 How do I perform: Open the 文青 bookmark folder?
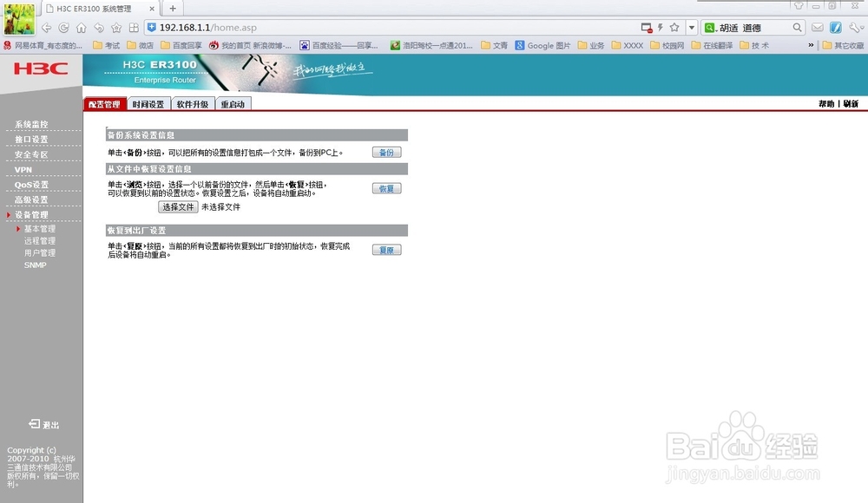(495, 45)
